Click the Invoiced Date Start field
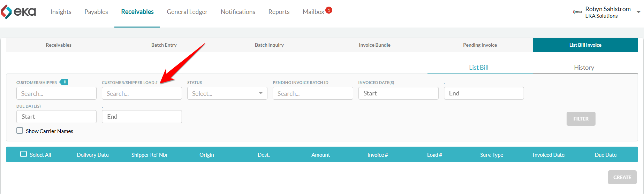This screenshot has width=644, height=194. click(x=399, y=93)
